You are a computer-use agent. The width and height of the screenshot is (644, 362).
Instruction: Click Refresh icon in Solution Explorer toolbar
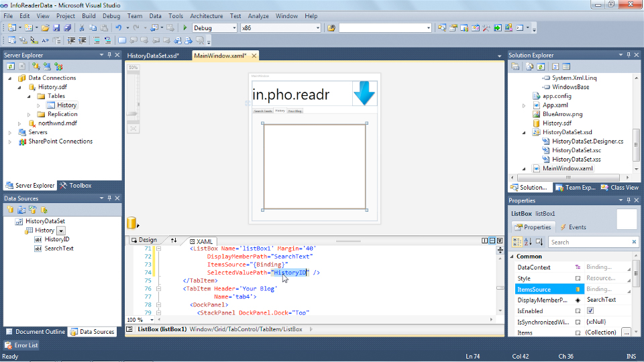coord(541,66)
